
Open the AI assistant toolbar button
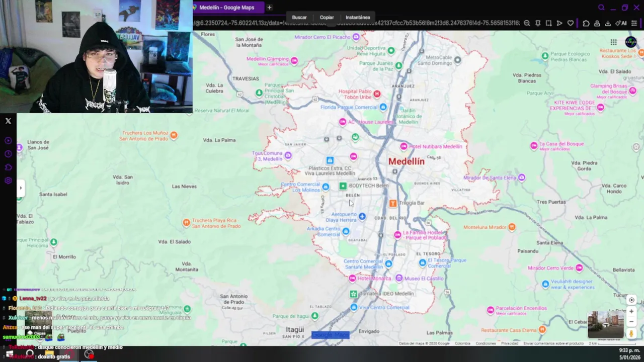click(621, 23)
